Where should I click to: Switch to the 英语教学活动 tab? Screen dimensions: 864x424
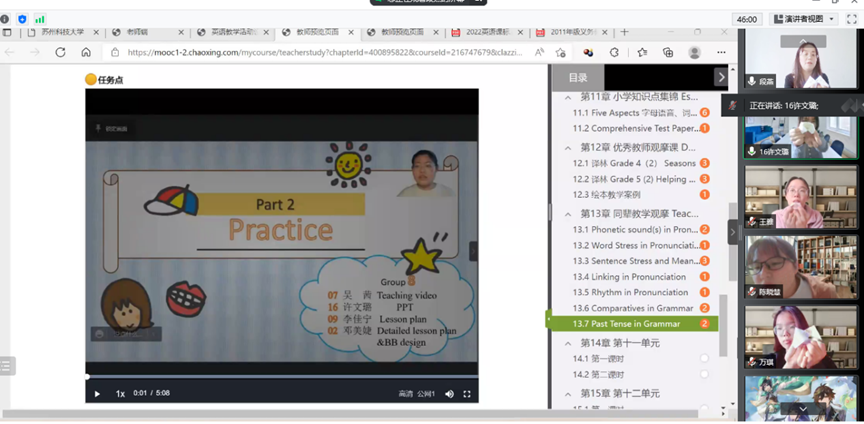[x=233, y=32]
